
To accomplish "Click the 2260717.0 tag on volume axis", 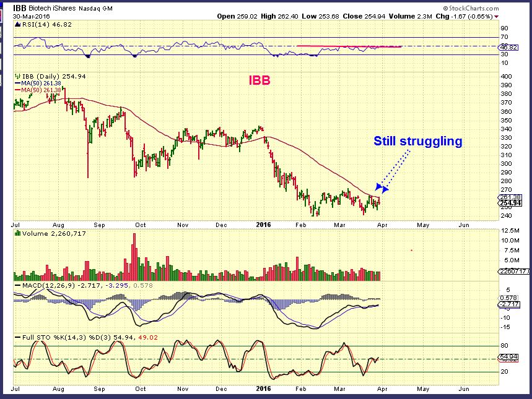I will pos(514,271).
